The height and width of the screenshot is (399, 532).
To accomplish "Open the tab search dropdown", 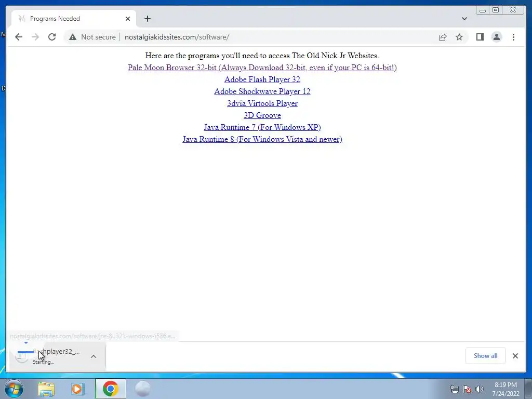I will pos(464,19).
